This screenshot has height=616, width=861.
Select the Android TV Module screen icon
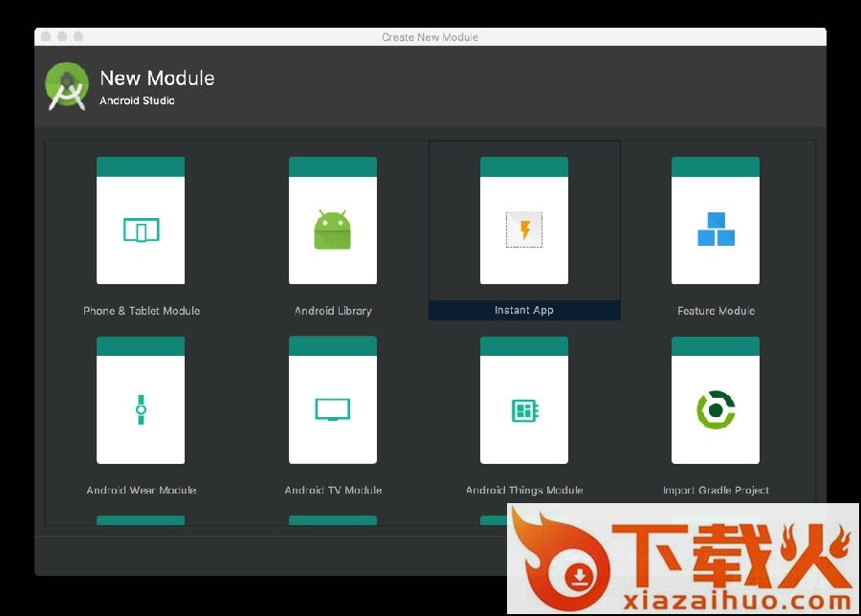333,409
